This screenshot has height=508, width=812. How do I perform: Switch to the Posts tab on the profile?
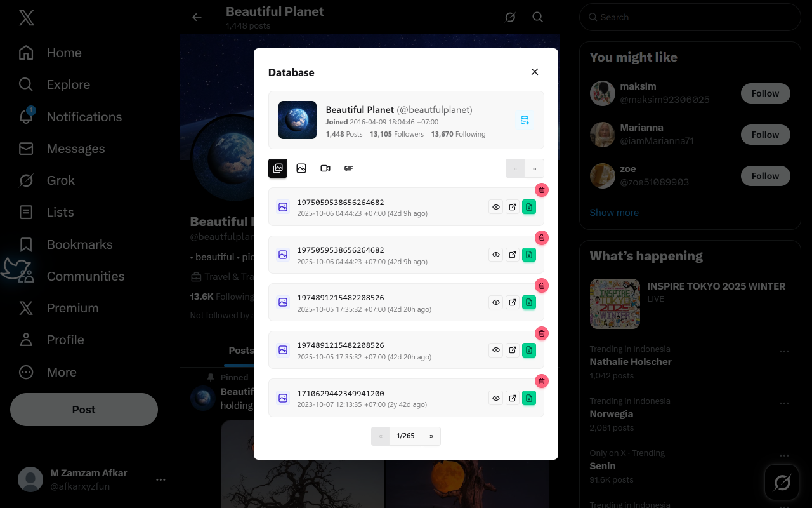tap(241, 350)
